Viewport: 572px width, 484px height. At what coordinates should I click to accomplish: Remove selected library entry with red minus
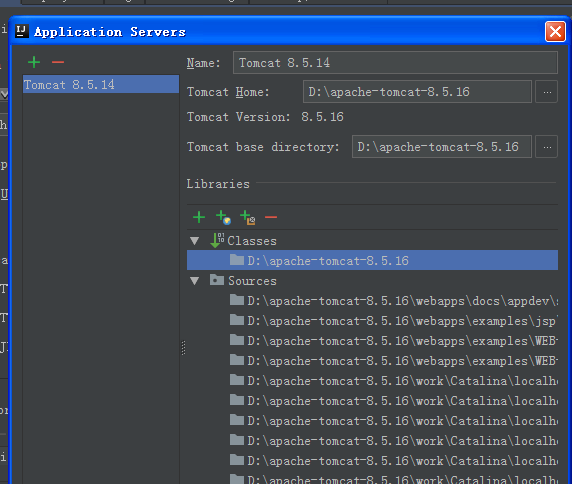271,217
